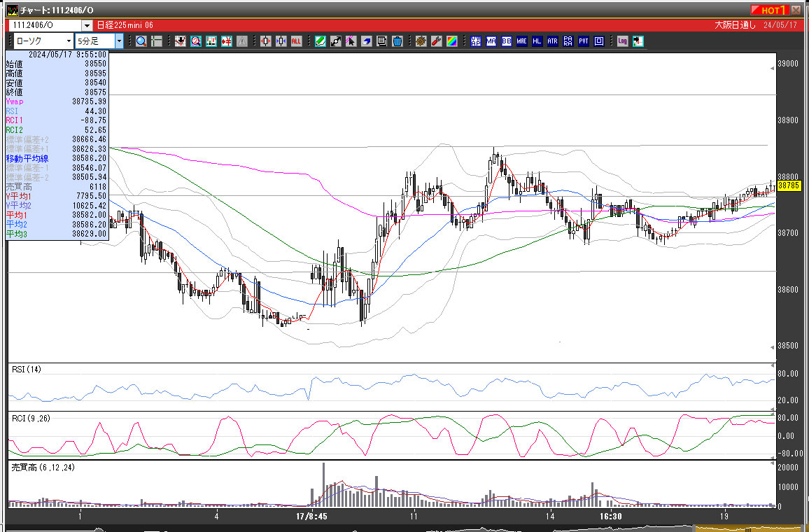Screen dimensions: 809x532
Task: Click the yen price icon
Action: pyautogui.click(x=227, y=41)
